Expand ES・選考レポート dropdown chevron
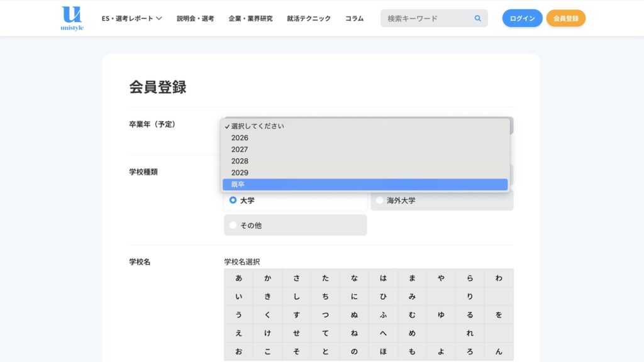Screen dimensions: 644x362 159,19
